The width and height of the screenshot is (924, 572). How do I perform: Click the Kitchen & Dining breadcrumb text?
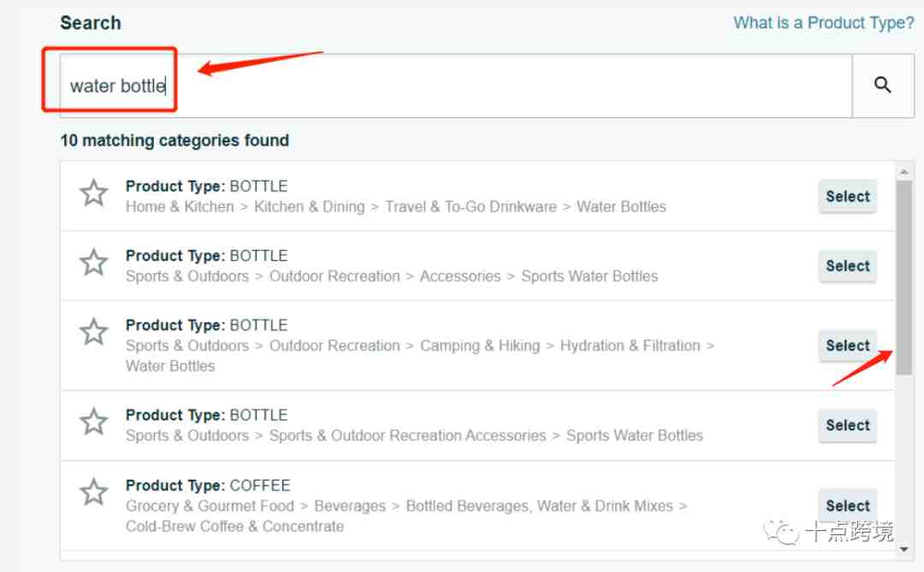pyautogui.click(x=309, y=206)
